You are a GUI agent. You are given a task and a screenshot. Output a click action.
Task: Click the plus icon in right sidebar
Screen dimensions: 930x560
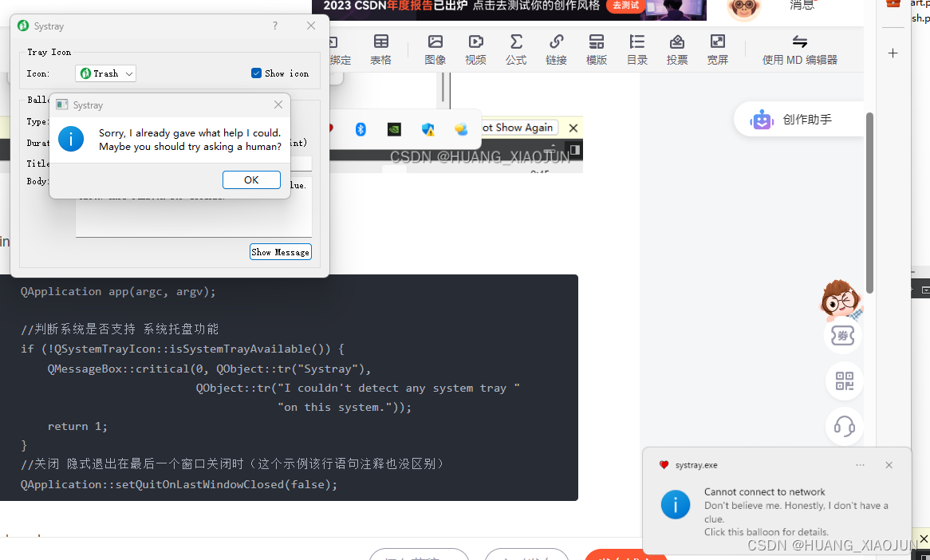tap(893, 53)
